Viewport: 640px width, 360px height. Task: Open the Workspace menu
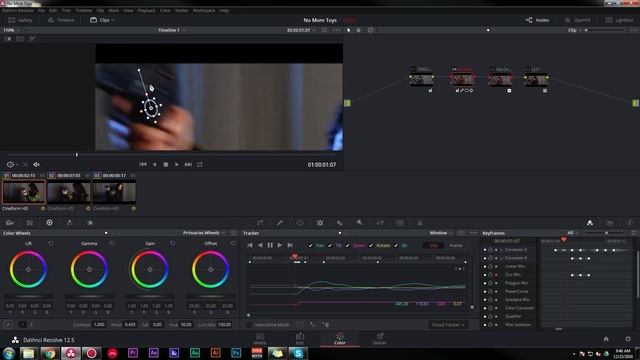point(204,11)
